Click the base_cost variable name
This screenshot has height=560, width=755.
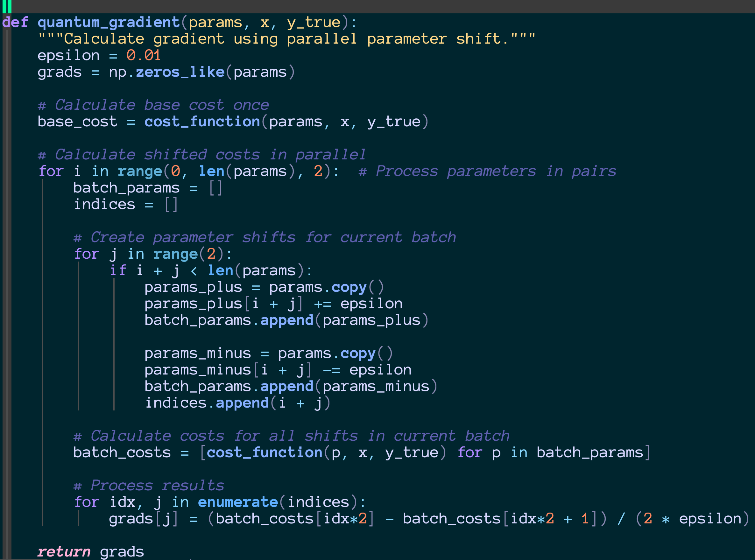[77, 122]
